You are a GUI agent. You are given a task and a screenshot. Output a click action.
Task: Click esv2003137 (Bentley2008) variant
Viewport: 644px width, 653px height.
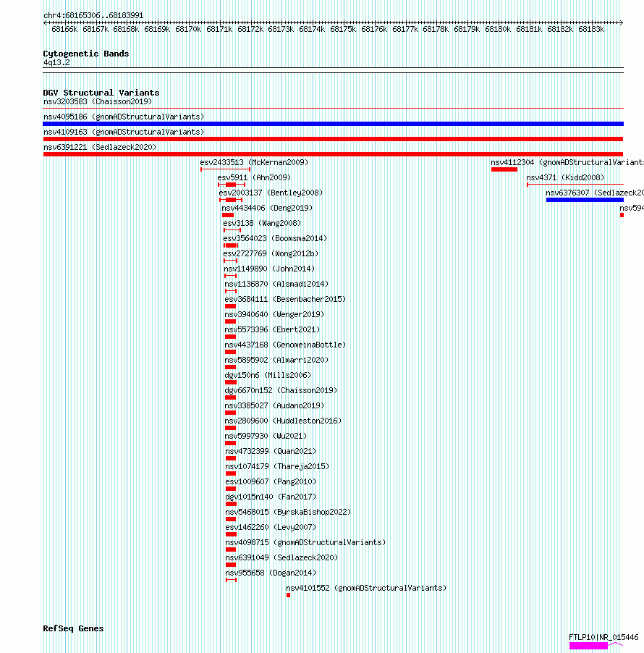point(271,193)
